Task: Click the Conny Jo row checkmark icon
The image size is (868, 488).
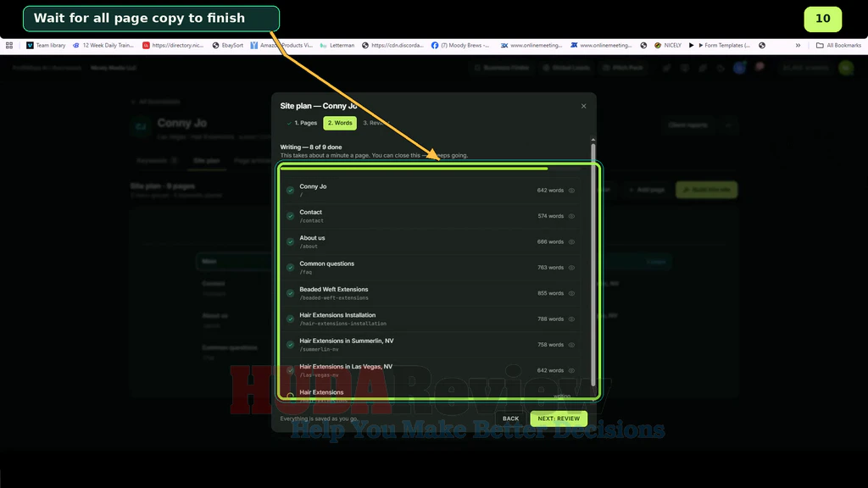Action: [x=290, y=191]
